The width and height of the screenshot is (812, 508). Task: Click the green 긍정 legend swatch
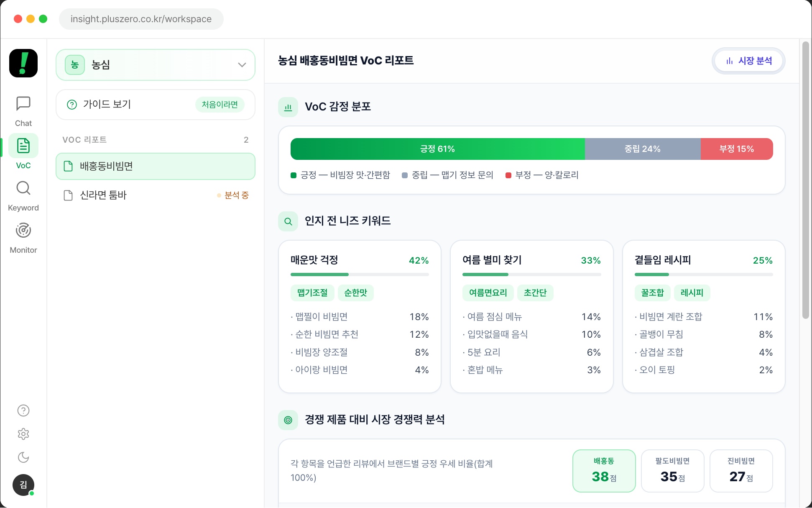pos(294,175)
